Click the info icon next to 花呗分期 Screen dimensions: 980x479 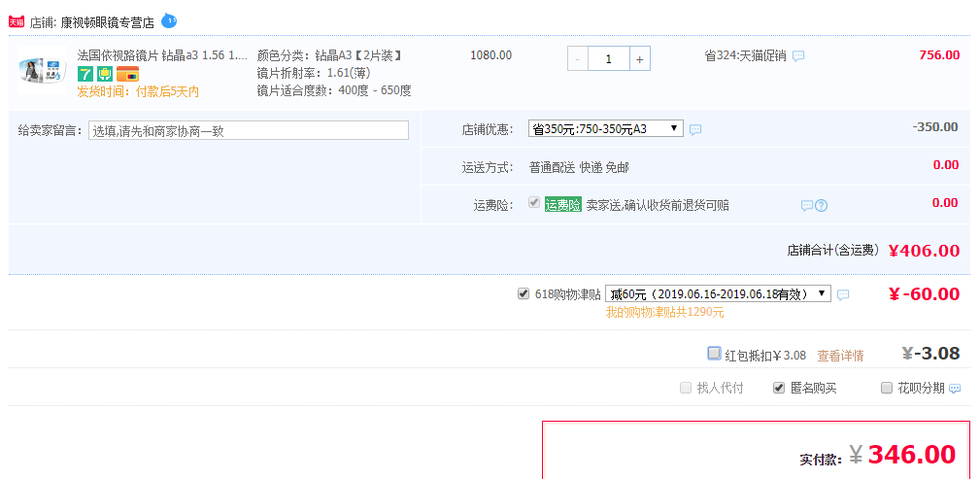[x=955, y=389]
